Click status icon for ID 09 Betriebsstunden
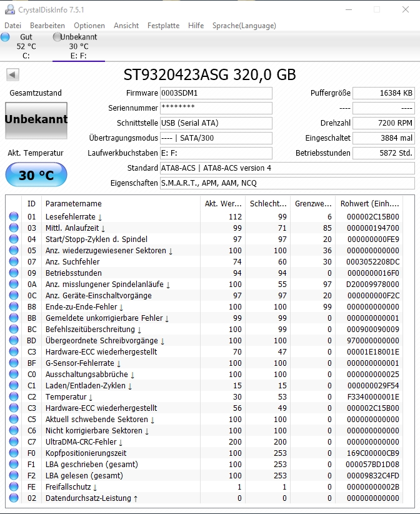The image size is (420, 514). [x=14, y=273]
